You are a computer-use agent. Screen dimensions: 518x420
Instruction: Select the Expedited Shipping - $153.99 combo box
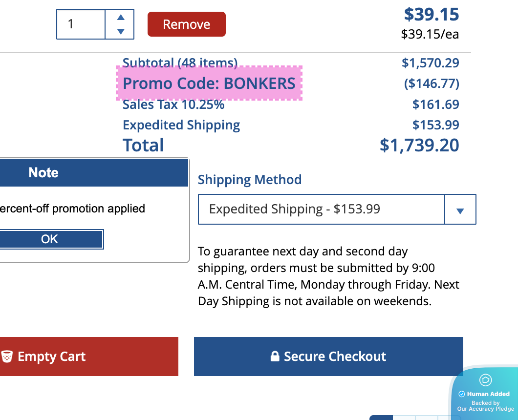click(x=322, y=210)
